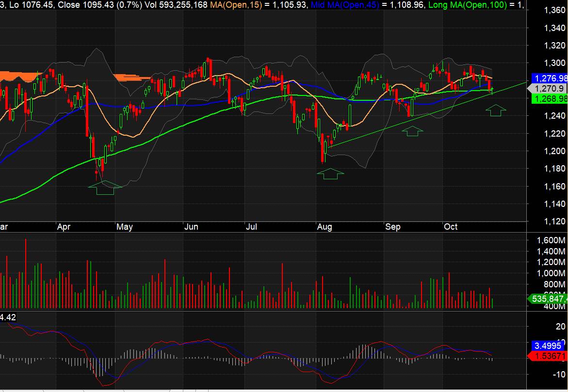Screen dimensions: 568x392
Task: Click the 1,180 price axis label
Action: 554,169
